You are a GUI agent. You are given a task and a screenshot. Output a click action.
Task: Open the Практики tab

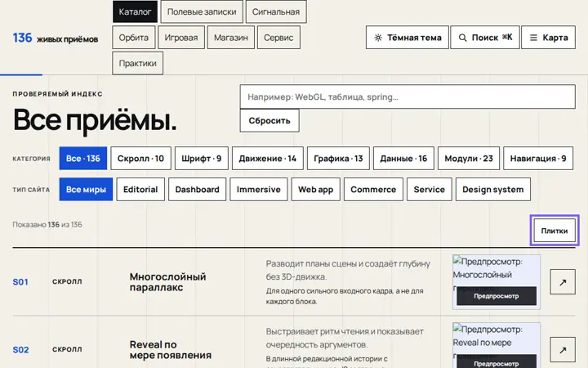tap(138, 63)
